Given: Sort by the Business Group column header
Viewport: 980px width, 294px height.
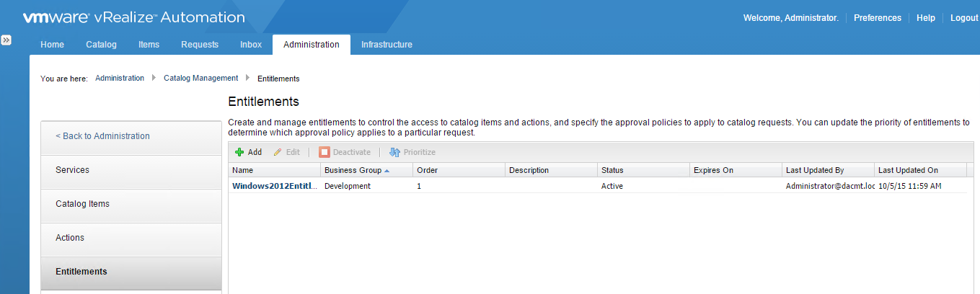Looking at the screenshot, I should tap(366, 170).
